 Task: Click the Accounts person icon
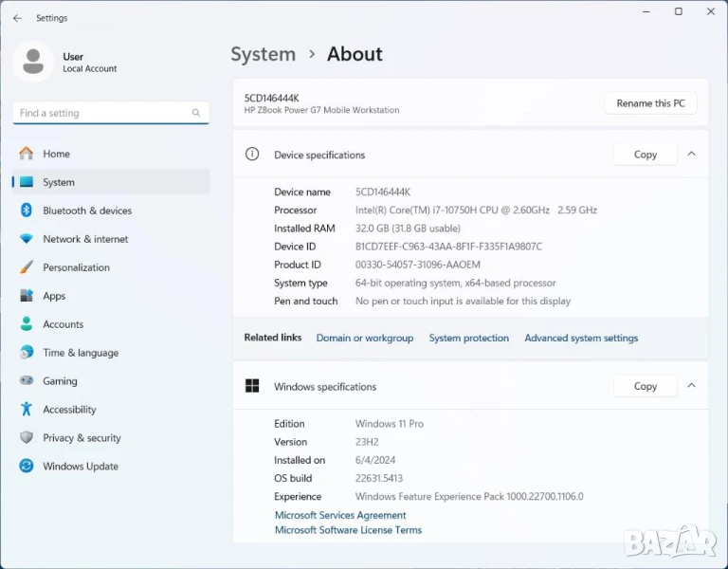click(x=27, y=324)
